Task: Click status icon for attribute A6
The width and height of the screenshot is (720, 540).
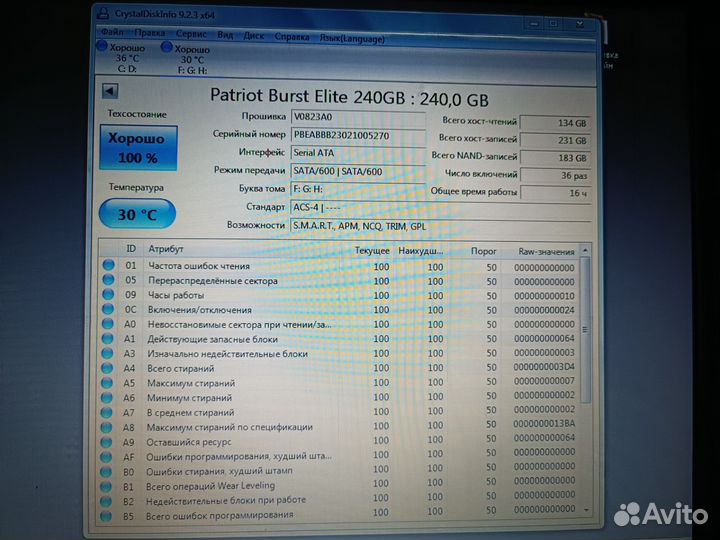Action: tap(107, 397)
